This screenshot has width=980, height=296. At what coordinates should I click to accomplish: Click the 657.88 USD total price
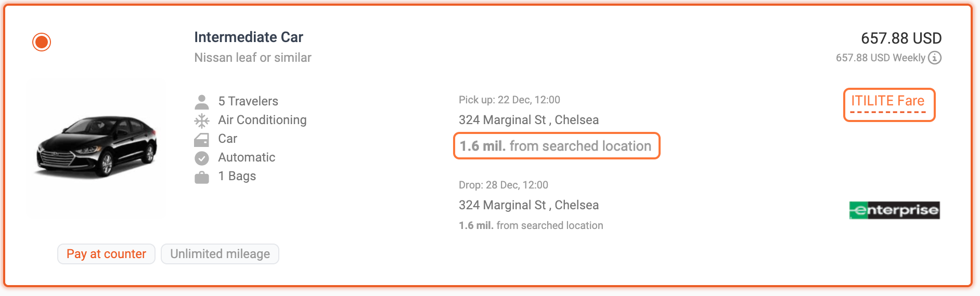pos(901,38)
